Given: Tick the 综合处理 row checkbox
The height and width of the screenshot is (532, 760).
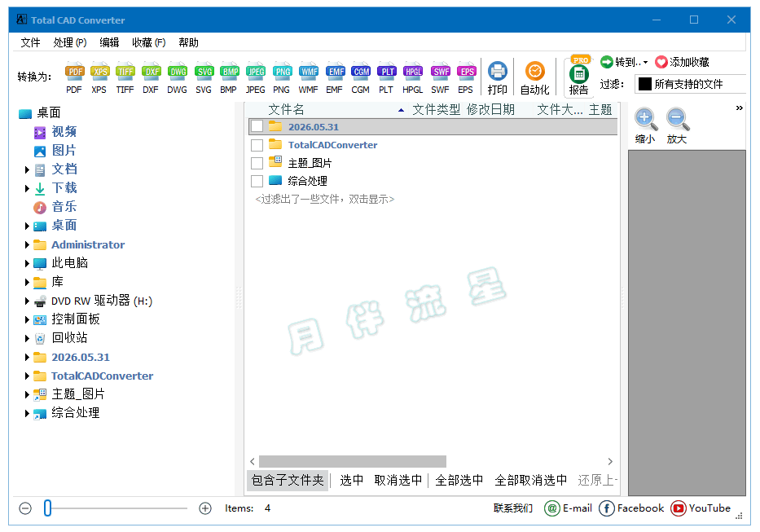Looking at the screenshot, I should (257, 181).
